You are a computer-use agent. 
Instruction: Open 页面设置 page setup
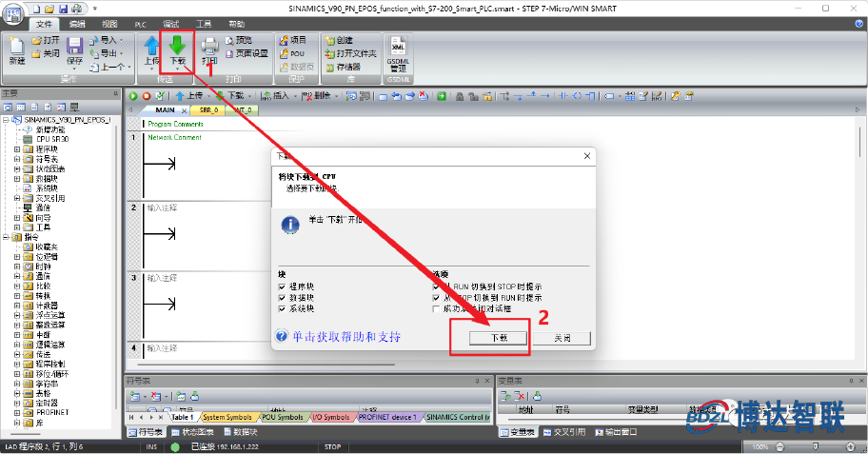pos(247,53)
